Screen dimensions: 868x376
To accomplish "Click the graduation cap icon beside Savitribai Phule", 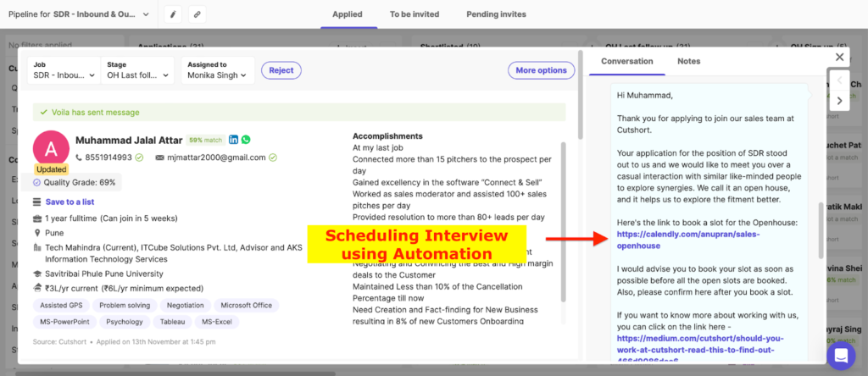I will click(37, 274).
